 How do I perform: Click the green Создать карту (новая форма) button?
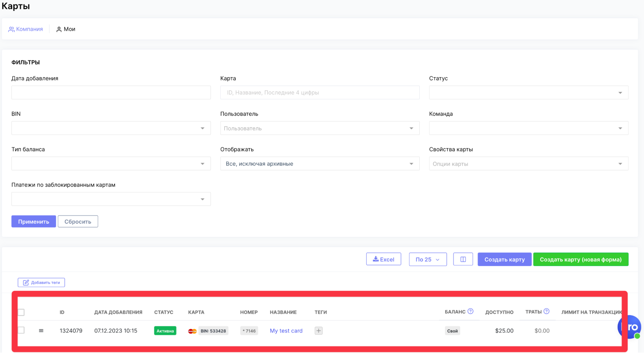[x=581, y=259]
